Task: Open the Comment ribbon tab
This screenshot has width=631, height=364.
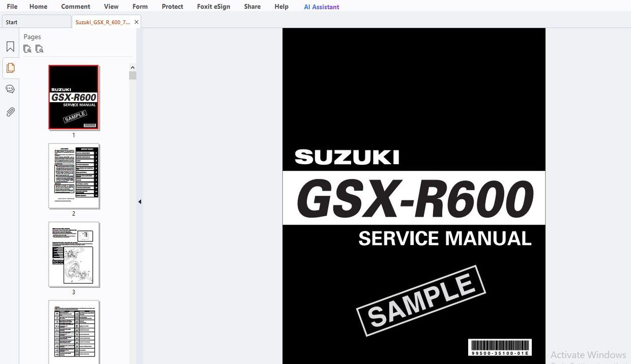Action: point(75,7)
